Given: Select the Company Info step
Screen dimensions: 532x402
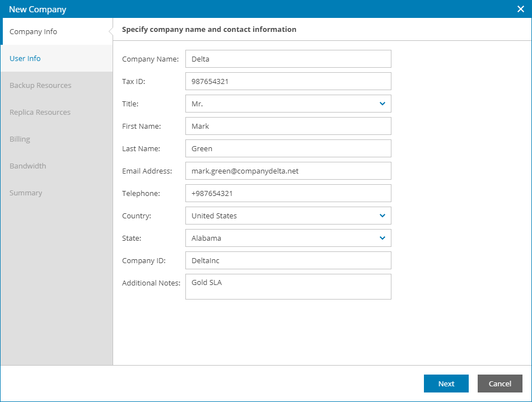Looking at the screenshot, I should click(34, 31).
